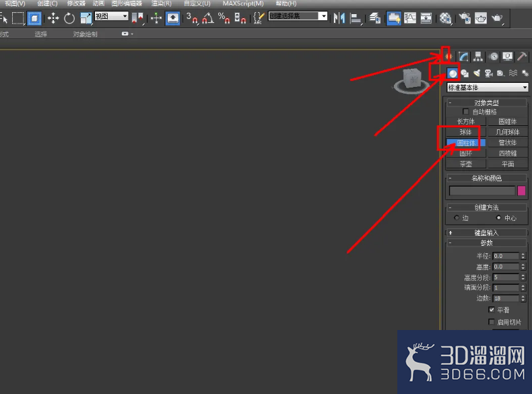Screen dimensions: 532x394
Task: Select the Cameras category icon
Action: coord(489,73)
